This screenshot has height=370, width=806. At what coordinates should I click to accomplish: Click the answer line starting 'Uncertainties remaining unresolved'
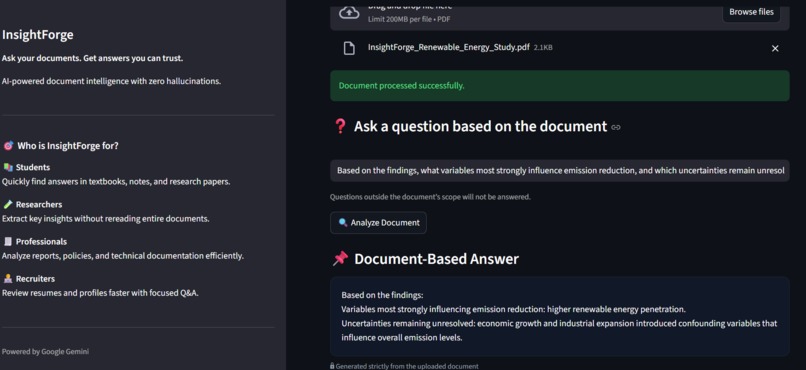click(559, 330)
